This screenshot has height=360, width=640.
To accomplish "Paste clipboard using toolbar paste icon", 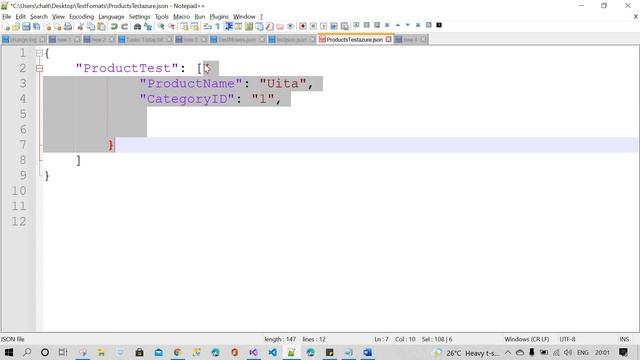I will (x=101, y=27).
